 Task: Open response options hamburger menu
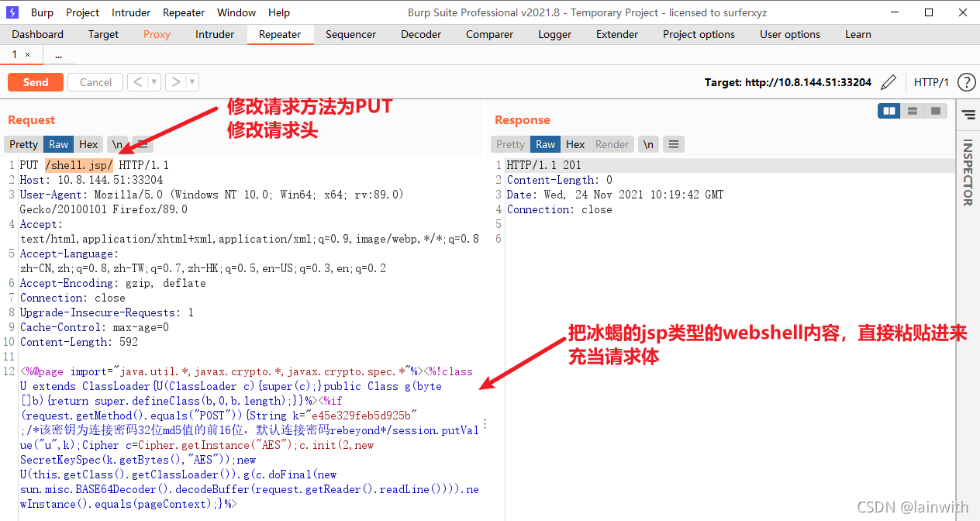click(x=674, y=144)
